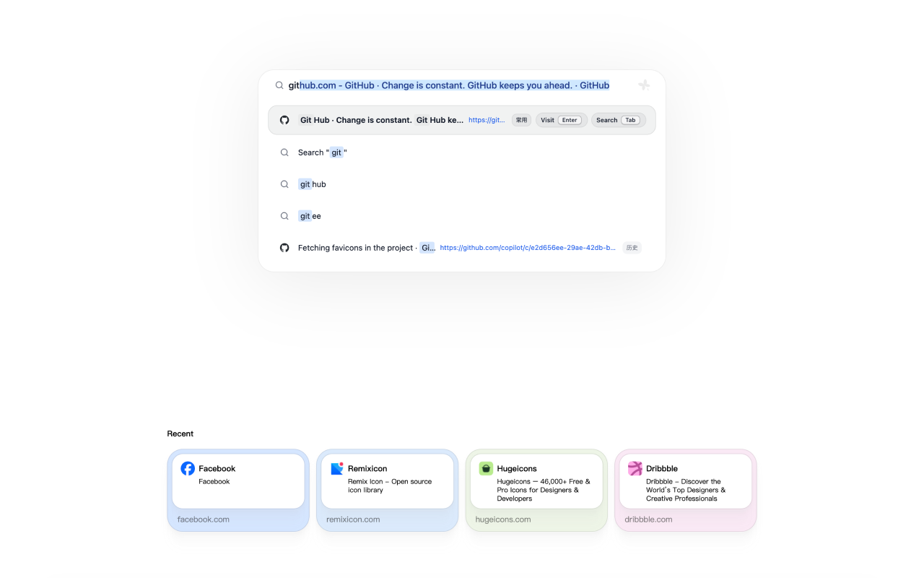
Task: Click the sparkle AI icon in search bar
Action: (x=644, y=85)
